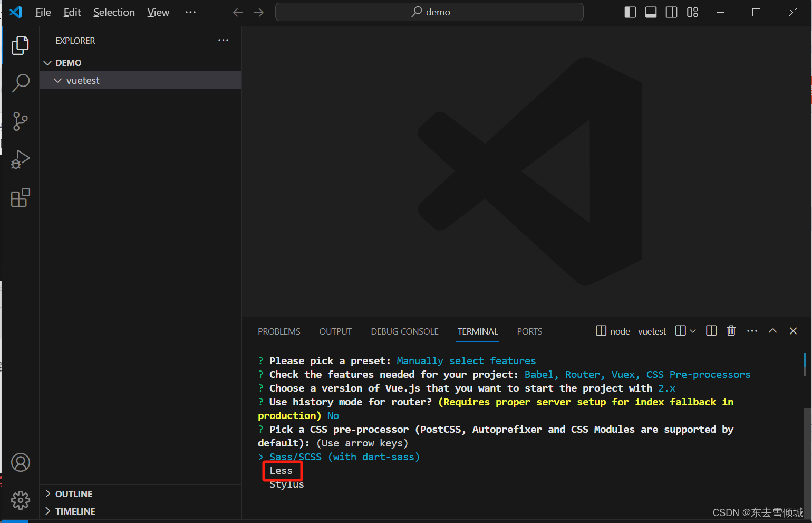Toggle the bottom panel visibility

pos(651,12)
